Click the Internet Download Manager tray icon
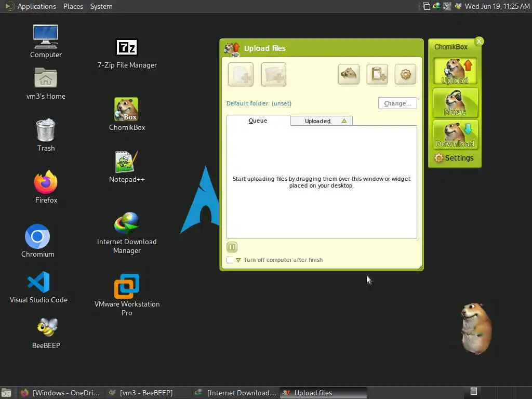 pos(436,6)
